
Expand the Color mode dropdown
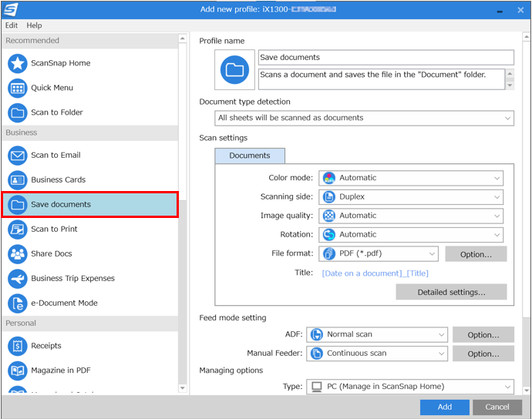pos(411,178)
